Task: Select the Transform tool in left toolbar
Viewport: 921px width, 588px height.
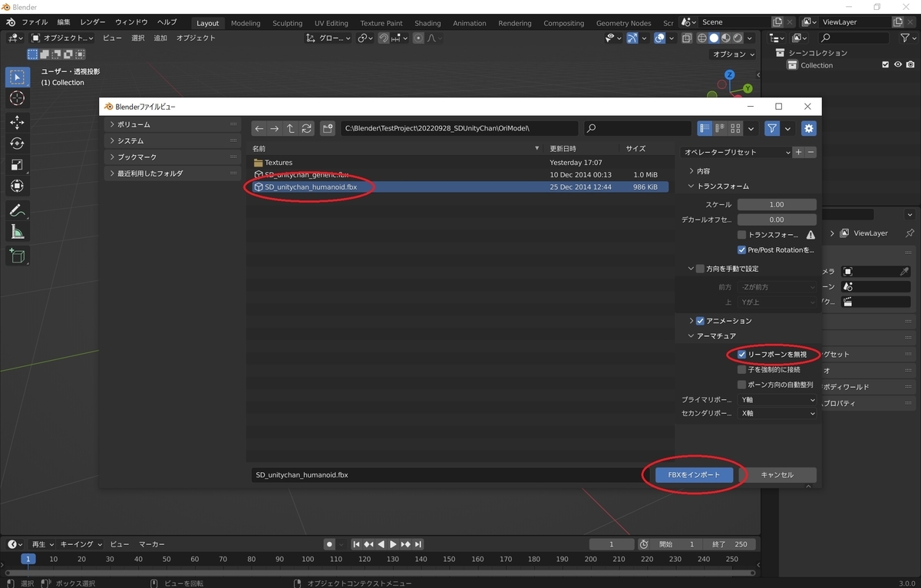Action: 17,187
